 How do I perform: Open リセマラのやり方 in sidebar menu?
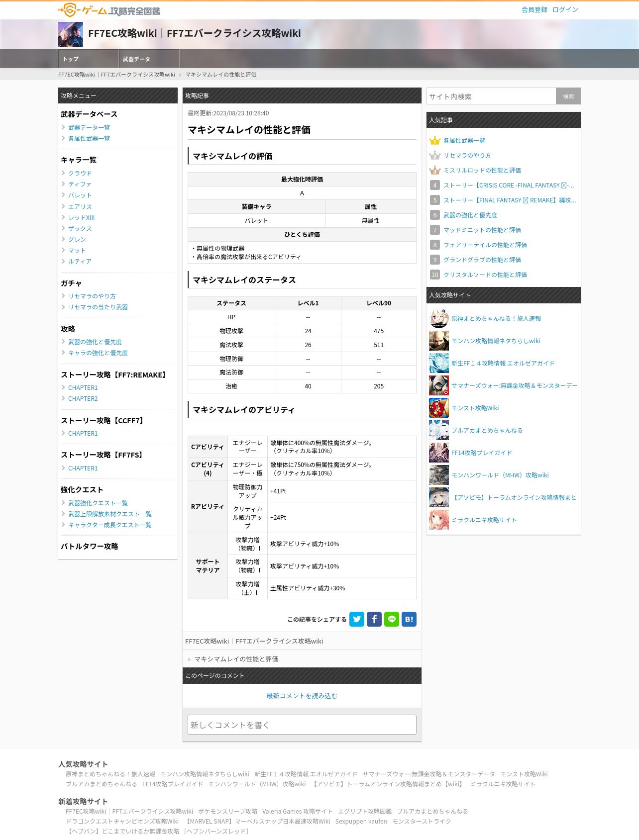(x=92, y=296)
